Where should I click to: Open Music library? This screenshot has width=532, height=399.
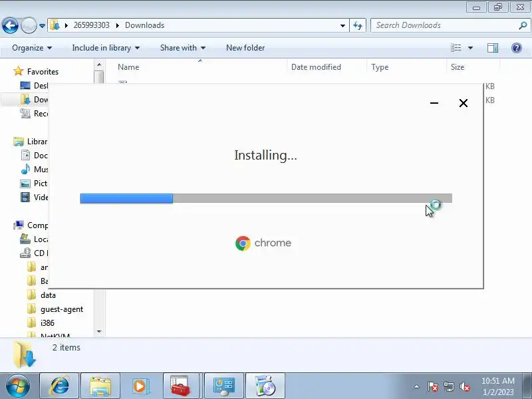pos(34,170)
